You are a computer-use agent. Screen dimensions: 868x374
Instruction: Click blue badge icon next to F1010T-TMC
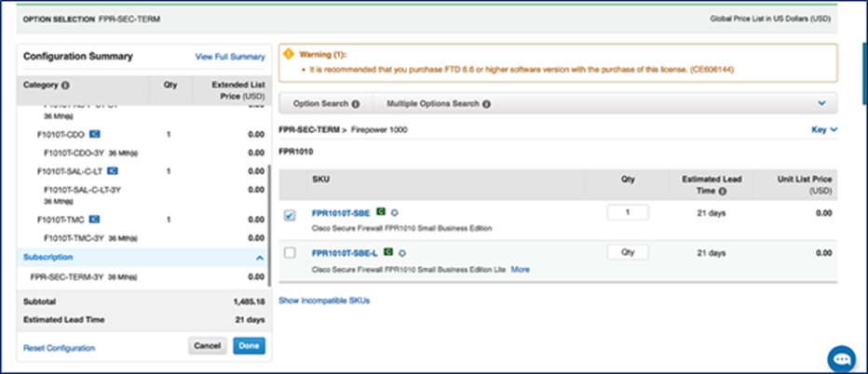(x=94, y=220)
